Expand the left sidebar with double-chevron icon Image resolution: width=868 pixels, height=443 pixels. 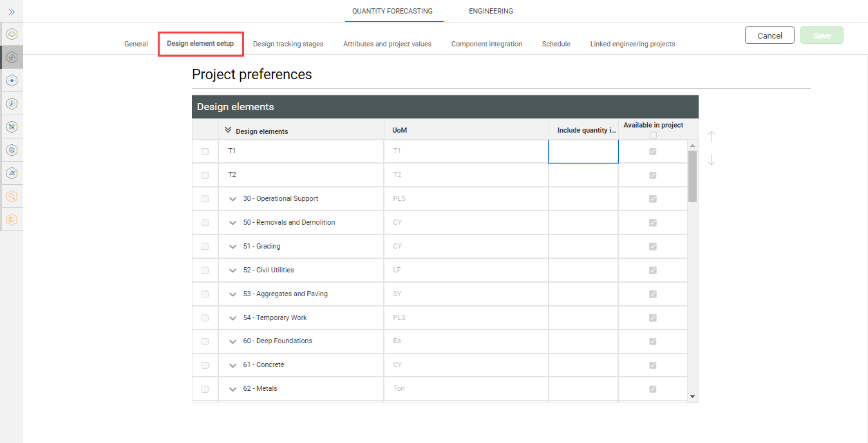[x=12, y=12]
